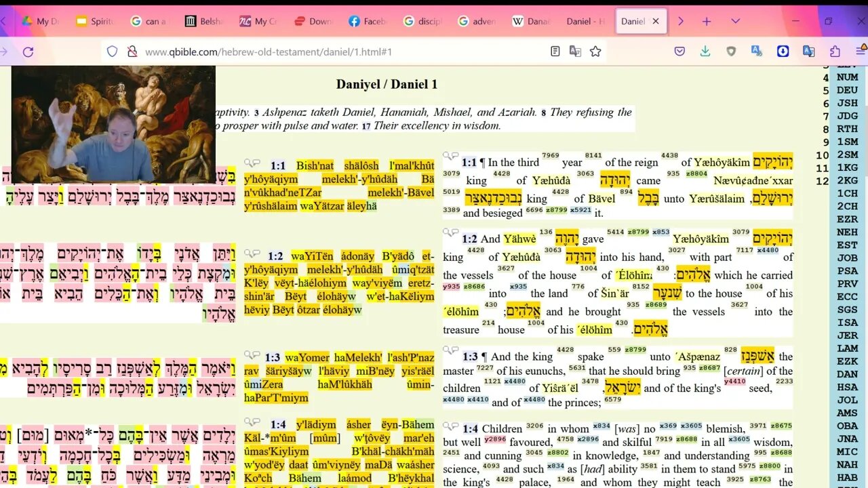Go to book PSA in sidebar
This screenshot has height=488, width=868.
pos(847,270)
